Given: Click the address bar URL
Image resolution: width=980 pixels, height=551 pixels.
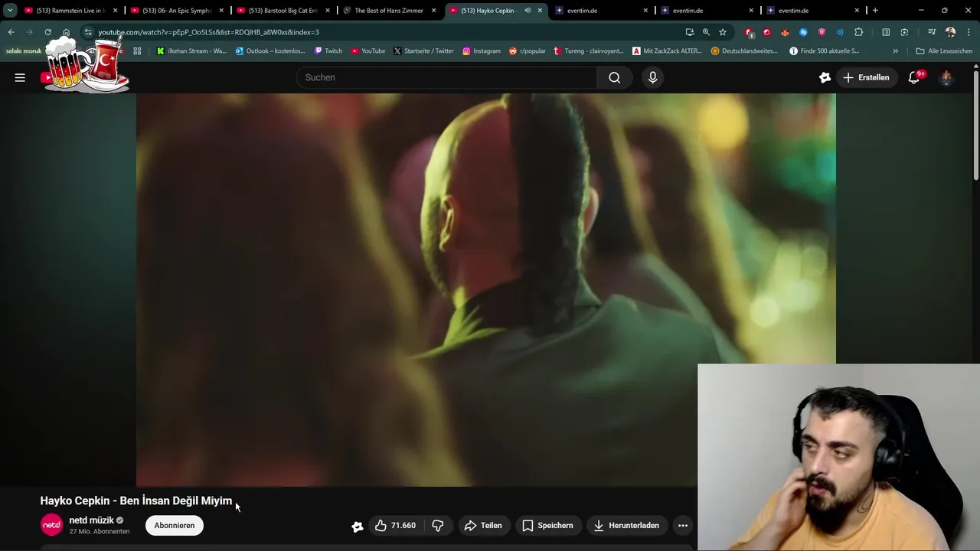Looking at the screenshot, I should point(208,32).
